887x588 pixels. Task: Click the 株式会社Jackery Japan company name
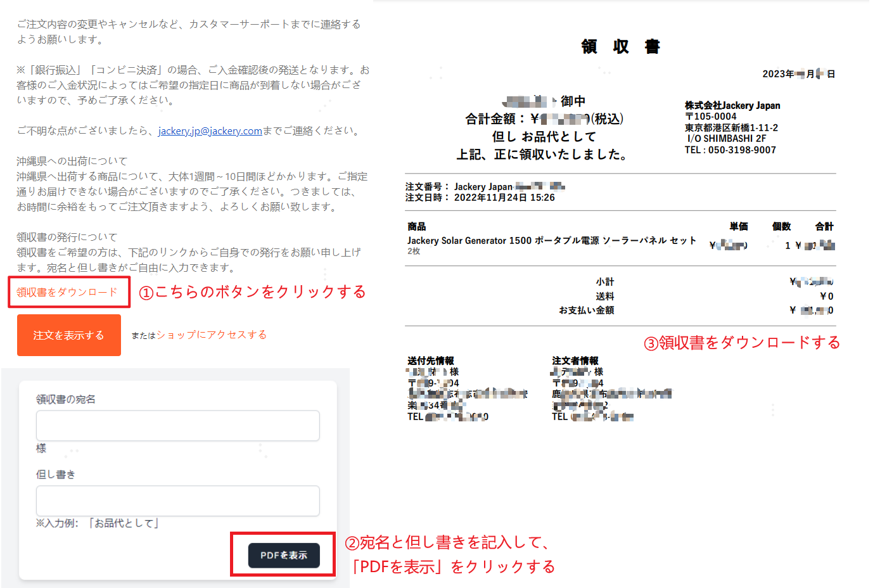tap(732, 106)
